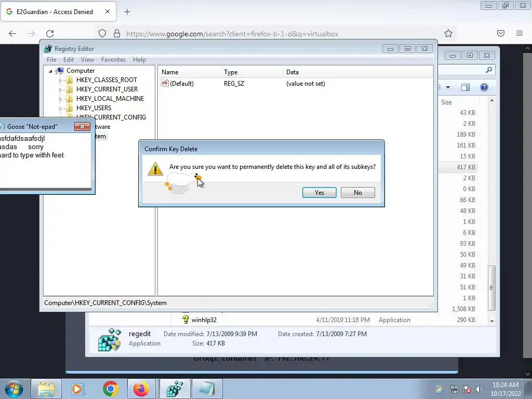This screenshot has height=399, width=532.
Task: Open the View menu in Registry Editor
Action: click(87, 59)
